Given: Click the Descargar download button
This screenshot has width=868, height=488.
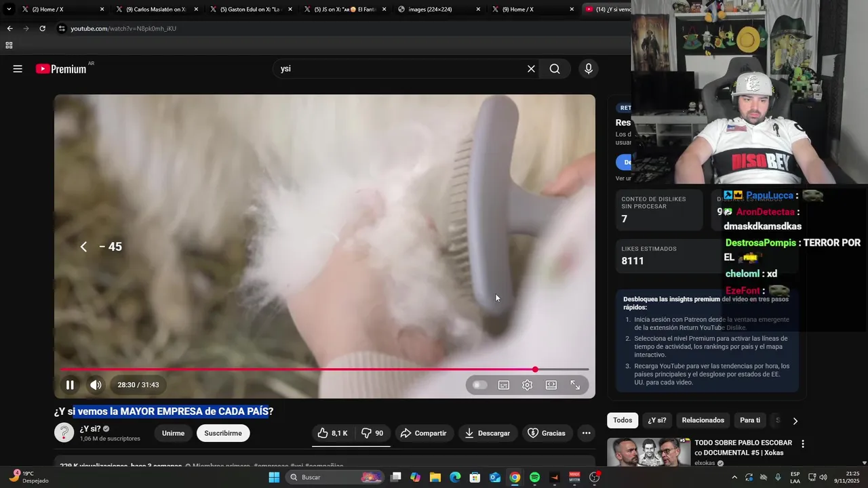Looking at the screenshot, I should [x=488, y=433].
